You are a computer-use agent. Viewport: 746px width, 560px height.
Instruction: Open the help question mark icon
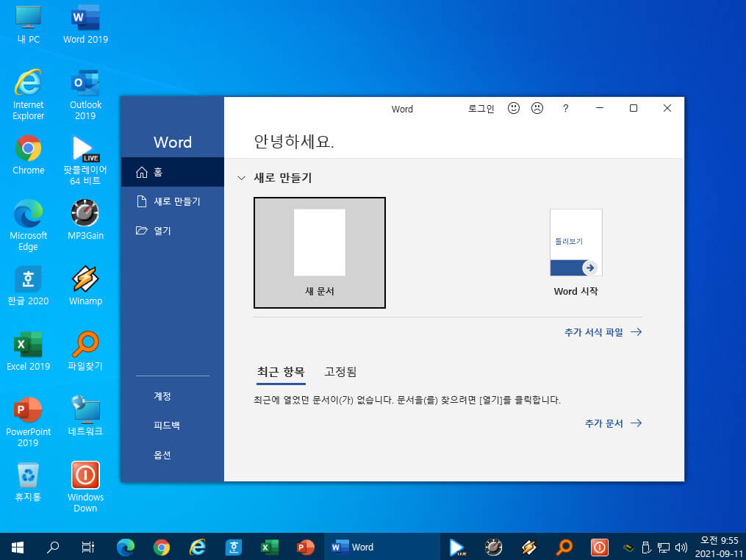(x=565, y=109)
